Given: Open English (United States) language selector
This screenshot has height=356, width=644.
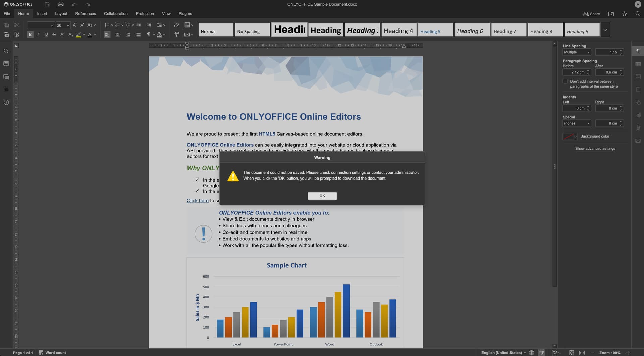Looking at the screenshot, I should pyautogui.click(x=503, y=353).
